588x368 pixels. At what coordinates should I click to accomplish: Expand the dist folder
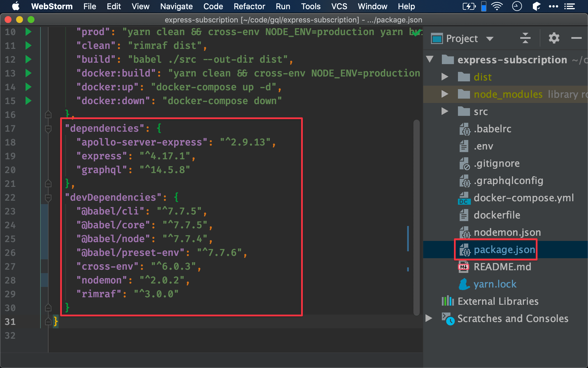click(445, 76)
